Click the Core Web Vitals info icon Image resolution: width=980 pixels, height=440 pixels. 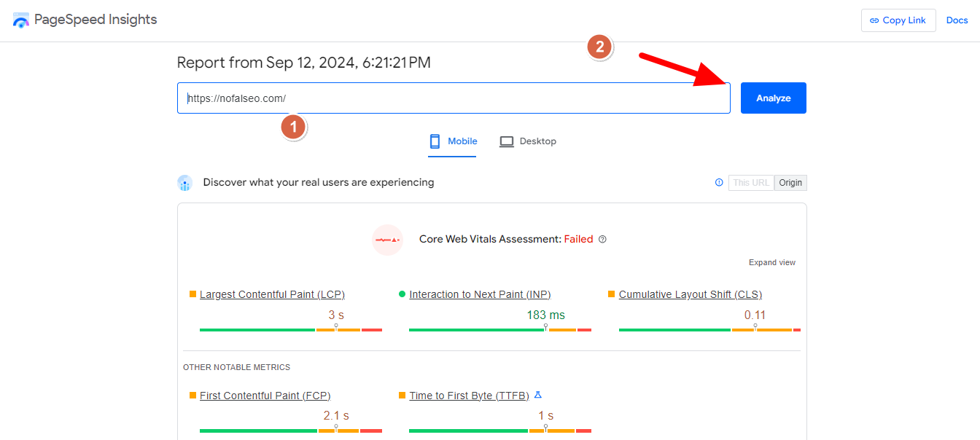pos(602,240)
